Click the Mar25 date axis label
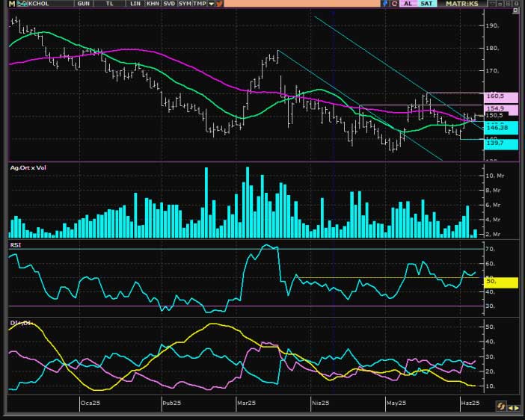 coord(247,403)
